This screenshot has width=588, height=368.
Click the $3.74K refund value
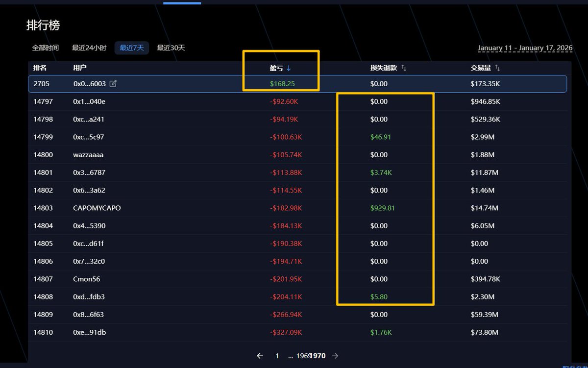(381, 172)
